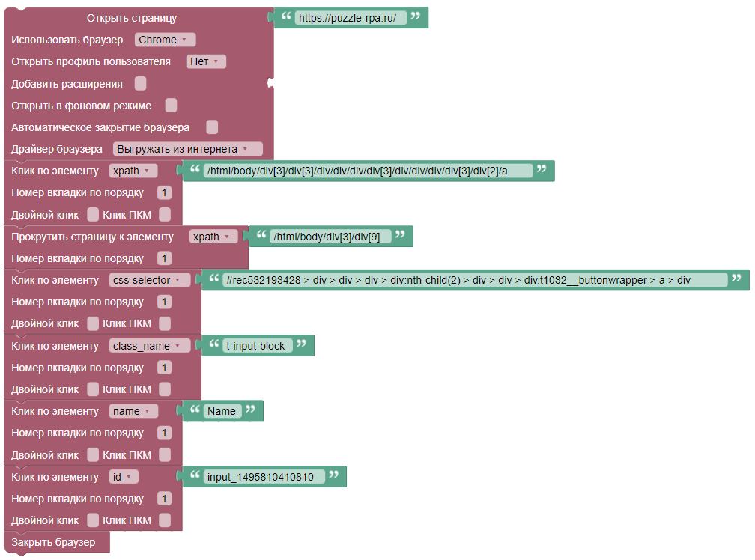Image resolution: width=755 pixels, height=560 pixels.
Task: Edit tab number in the Прокрутить страницу block
Action: 164,258
